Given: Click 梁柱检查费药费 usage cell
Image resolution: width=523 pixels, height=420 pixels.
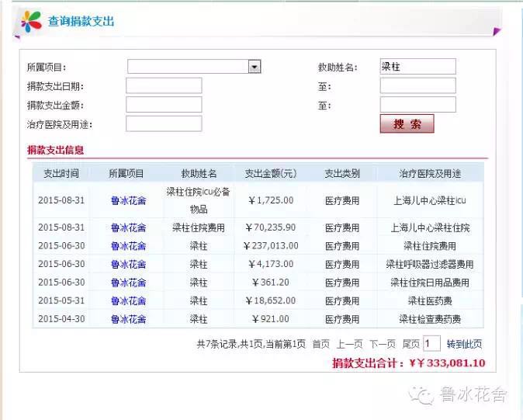Looking at the screenshot, I should (x=430, y=319).
